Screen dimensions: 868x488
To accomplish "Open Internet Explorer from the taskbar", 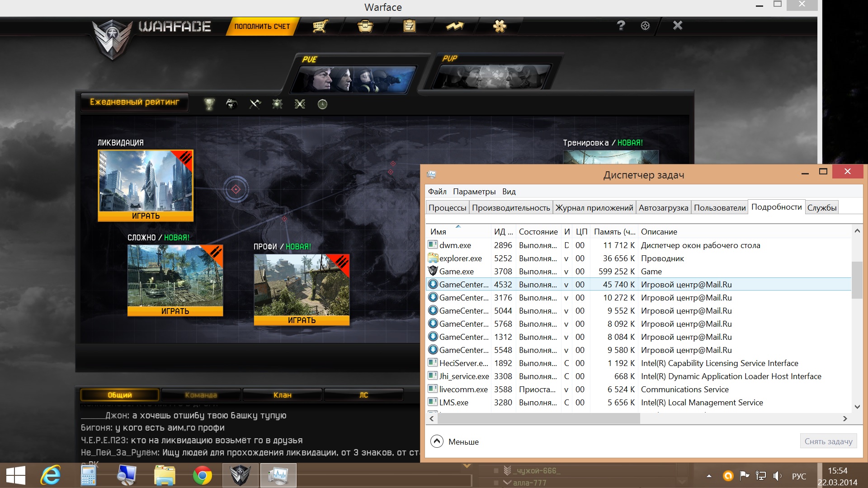I will click(51, 475).
